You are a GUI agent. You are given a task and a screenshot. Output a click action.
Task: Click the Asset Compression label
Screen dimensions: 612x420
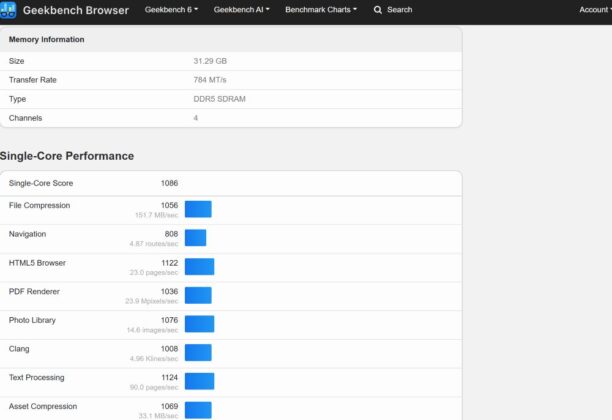(x=43, y=406)
